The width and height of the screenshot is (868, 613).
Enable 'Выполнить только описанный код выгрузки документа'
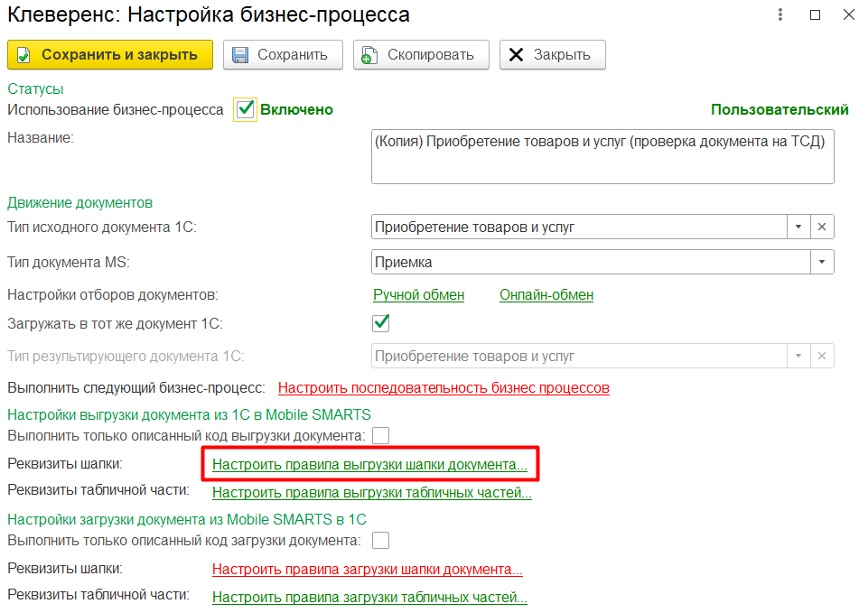coord(381,435)
